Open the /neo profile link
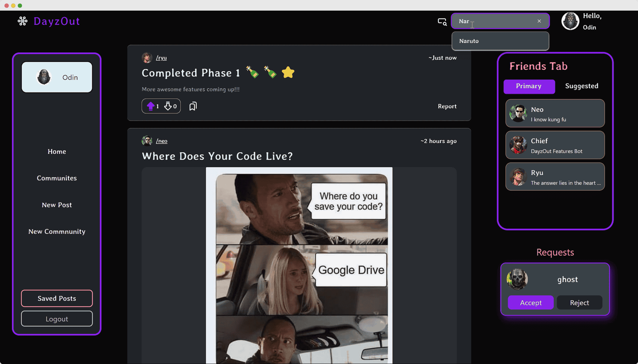This screenshot has width=638, height=364. 162,141
